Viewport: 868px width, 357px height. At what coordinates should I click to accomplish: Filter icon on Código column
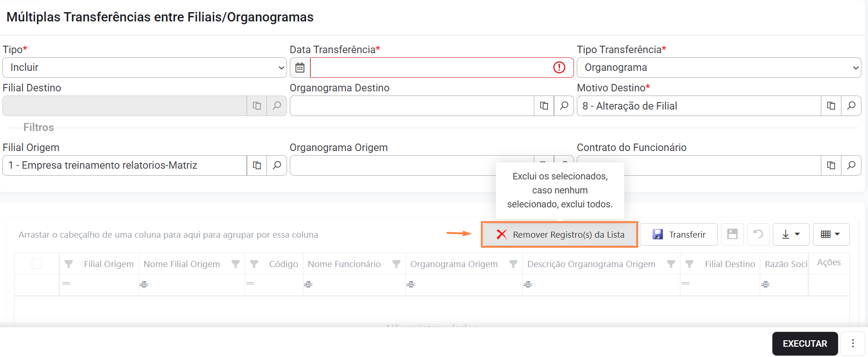point(254,264)
